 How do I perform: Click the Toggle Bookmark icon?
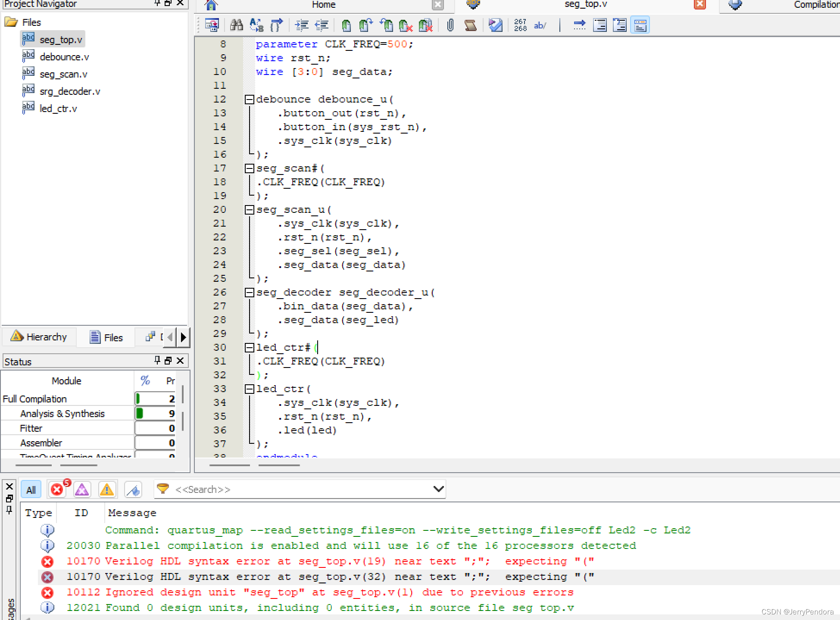pyautogui.click(x=346, y=25)
